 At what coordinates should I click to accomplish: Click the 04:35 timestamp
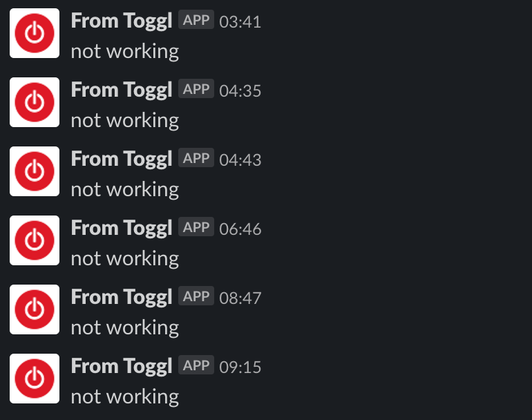(240, 90)
